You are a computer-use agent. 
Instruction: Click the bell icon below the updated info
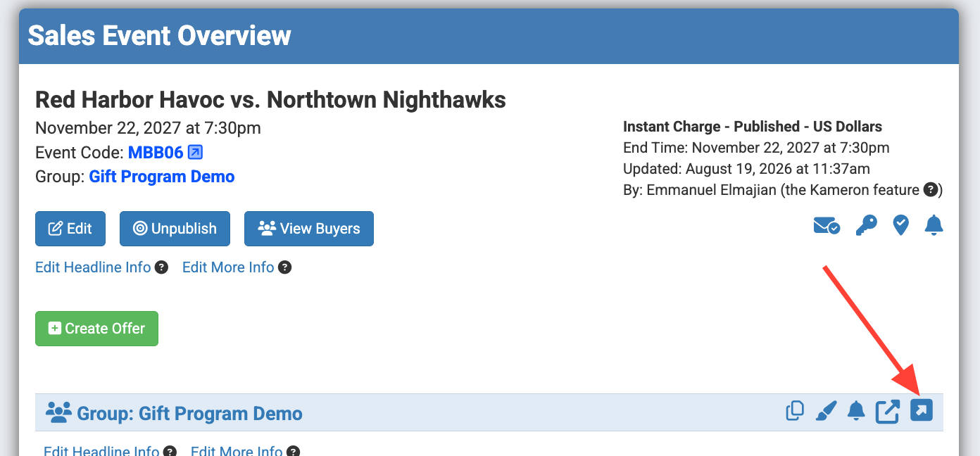(x=934, y=225)
